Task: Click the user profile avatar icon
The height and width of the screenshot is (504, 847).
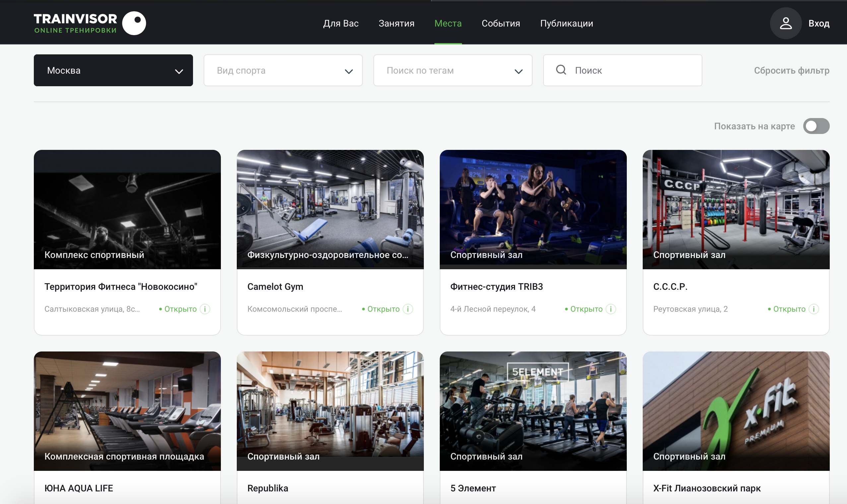Action: click(785, 23)
